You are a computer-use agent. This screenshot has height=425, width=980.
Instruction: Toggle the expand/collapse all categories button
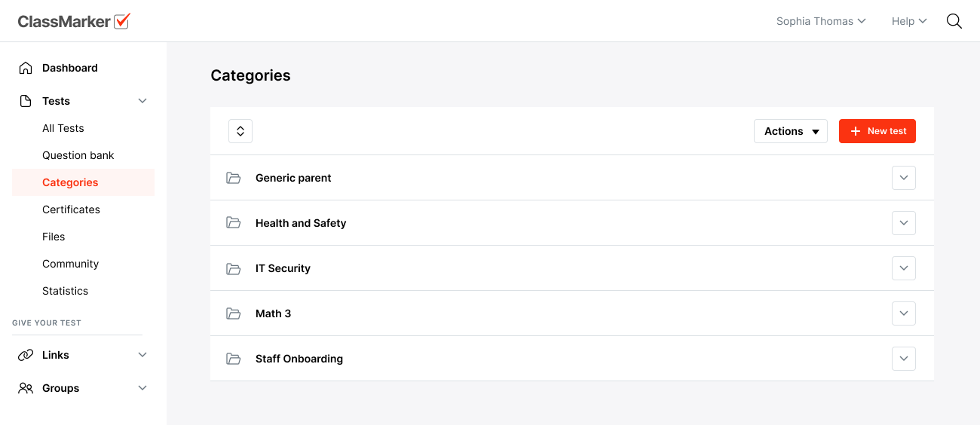240,131
